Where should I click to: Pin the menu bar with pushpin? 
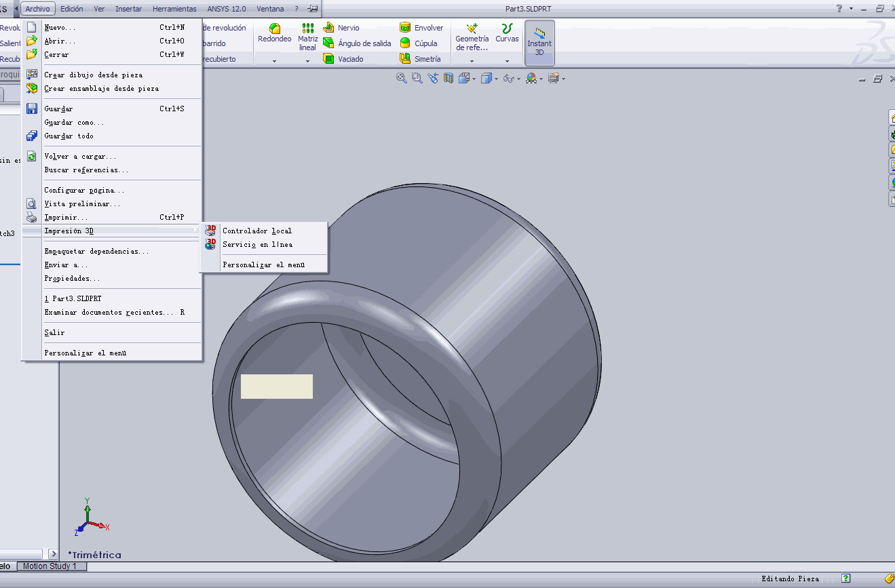[x=313, y=9]
